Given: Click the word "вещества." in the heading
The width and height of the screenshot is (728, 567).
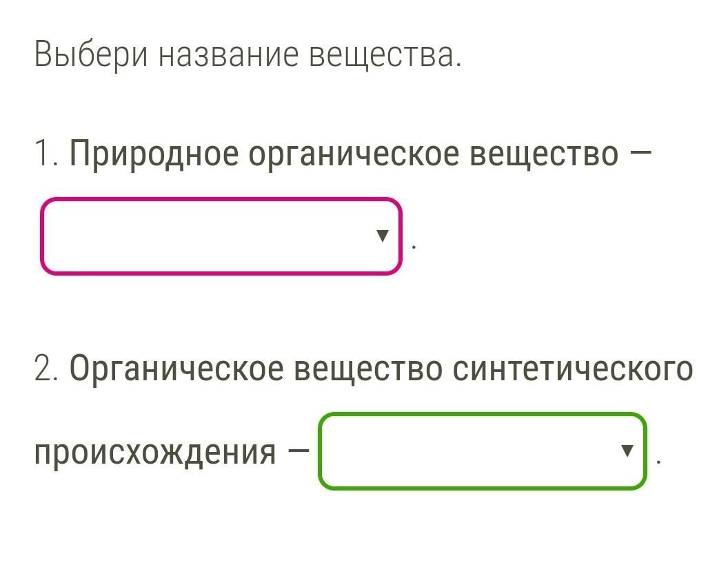Looking at the screenshot, I should coord(385,55).
